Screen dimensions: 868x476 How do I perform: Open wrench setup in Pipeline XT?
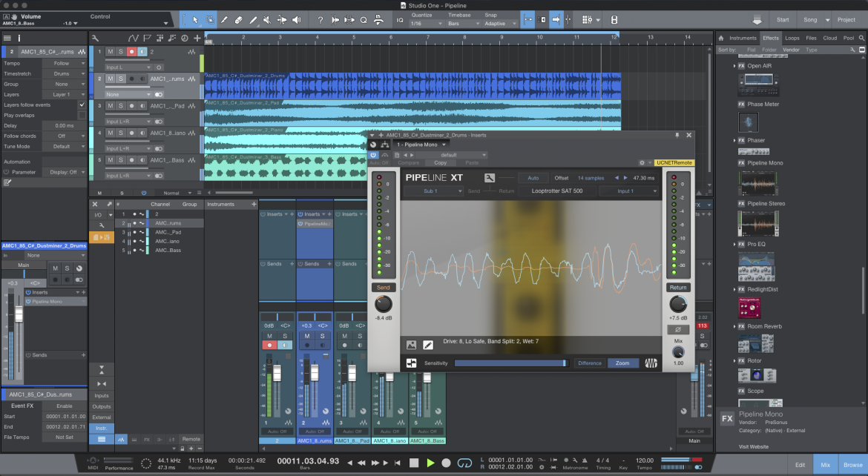tap(490, 178)
